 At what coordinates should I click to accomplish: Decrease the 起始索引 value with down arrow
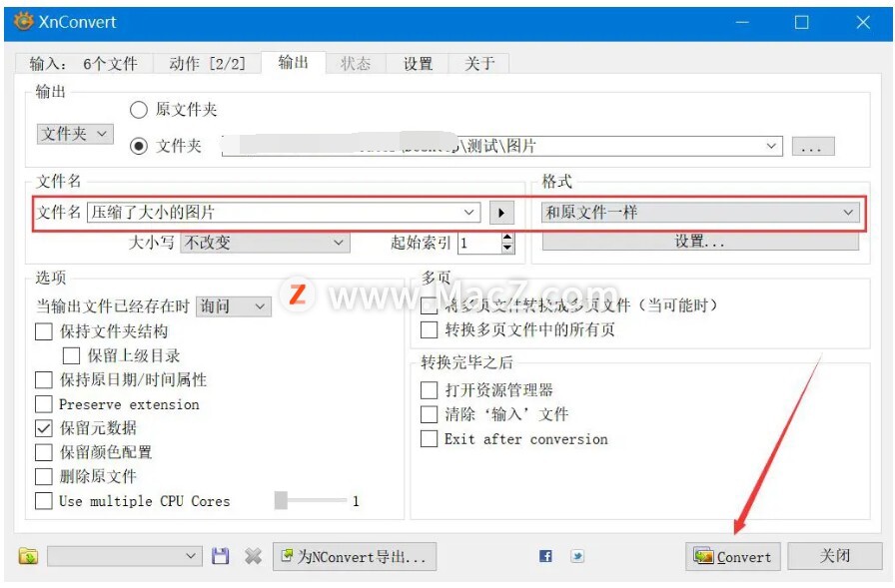click(507, 248)
